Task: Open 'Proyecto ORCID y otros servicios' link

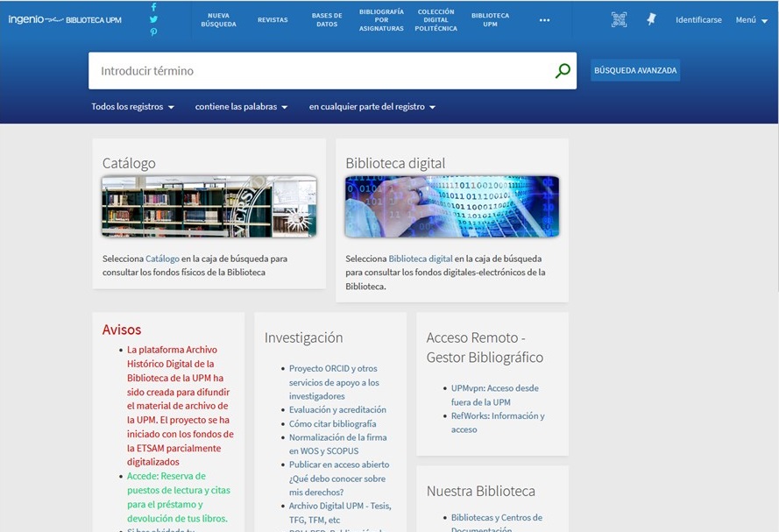Action: click(334, 382)
